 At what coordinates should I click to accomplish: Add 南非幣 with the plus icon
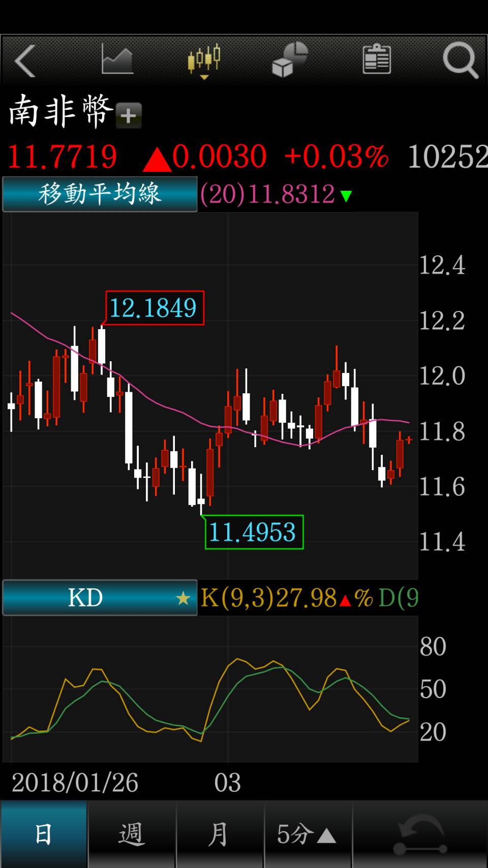(x=129, y=115)
